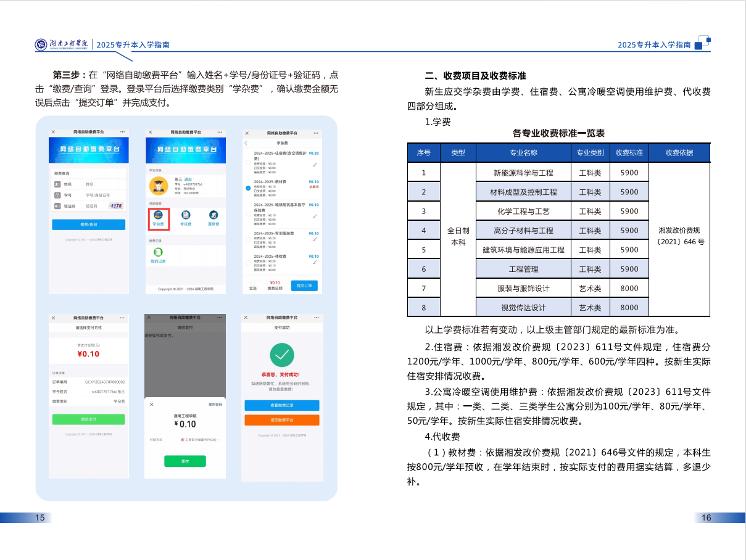Open the more menu on 学生信息 screen
This screenshot has height=560, width=746.
pyautogui.click(x=220, y=132)
